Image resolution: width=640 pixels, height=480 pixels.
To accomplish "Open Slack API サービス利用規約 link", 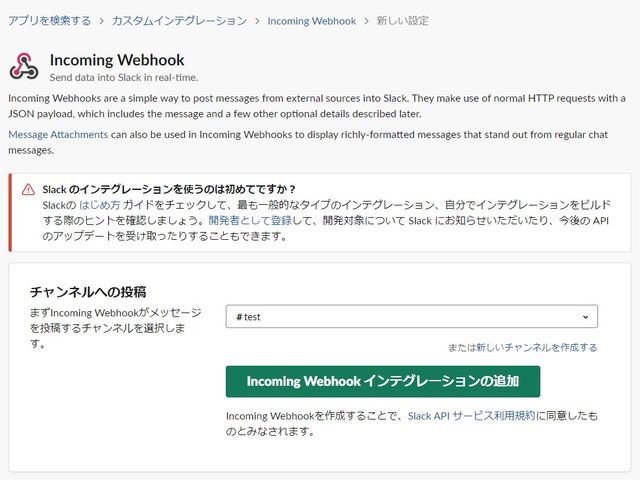I will point(471,416).
